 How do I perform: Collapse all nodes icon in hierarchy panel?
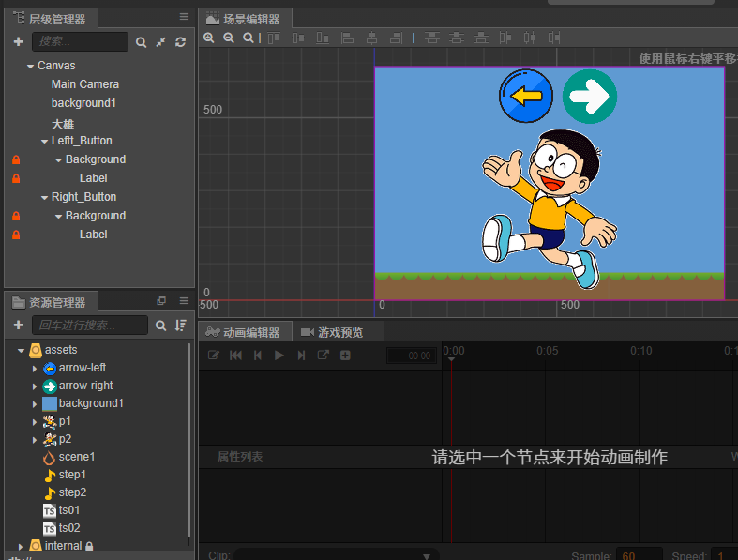click(x=161, y=42)
